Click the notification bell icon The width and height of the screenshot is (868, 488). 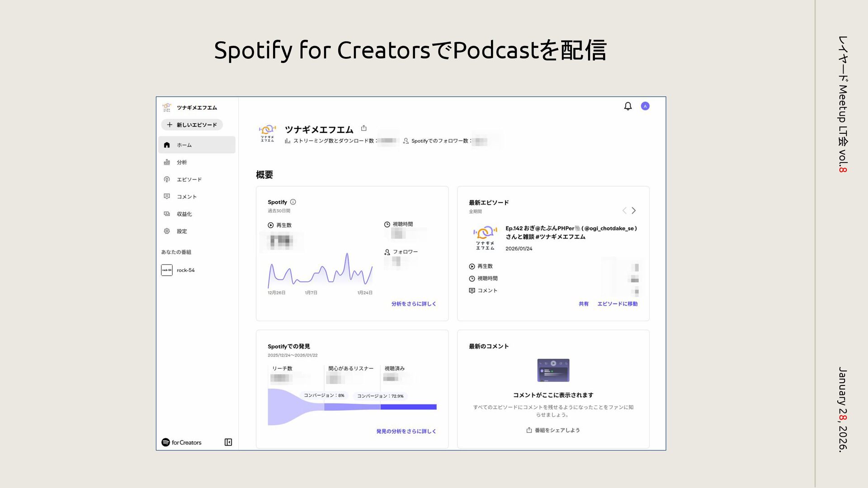[x=627, y=106]
